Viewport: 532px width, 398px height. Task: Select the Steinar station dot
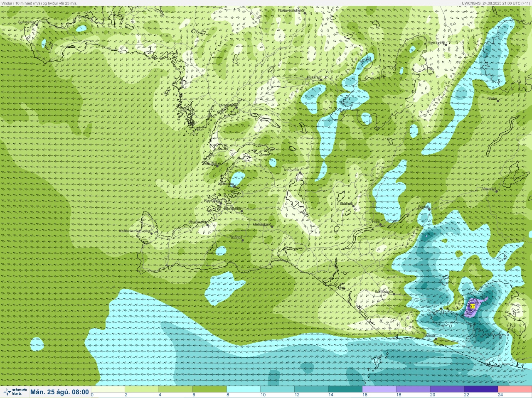click(436, 339)
